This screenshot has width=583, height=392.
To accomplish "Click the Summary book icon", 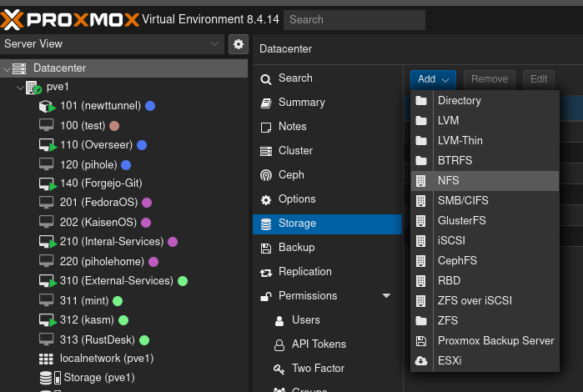I will pyautogui.click(x=266, y=103).
